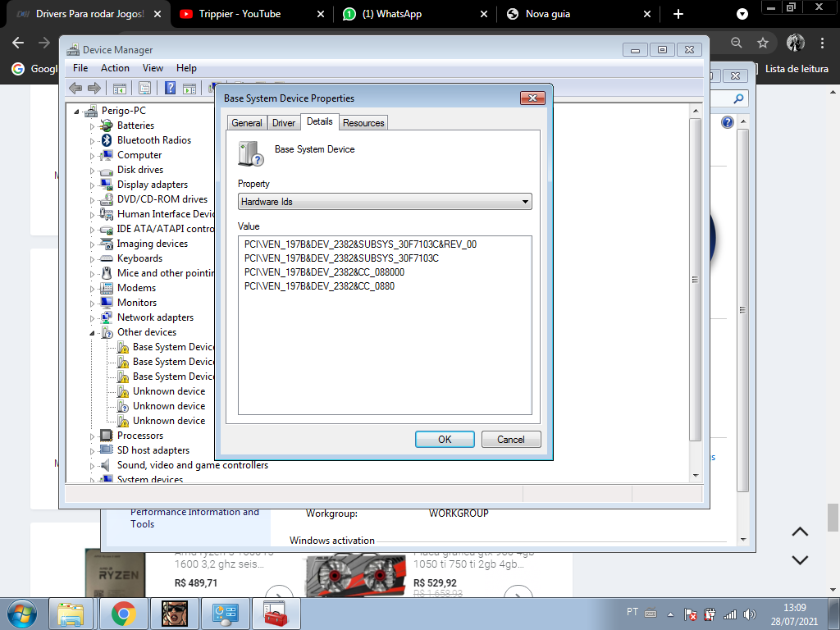Open the Action menu
The width and height of the screenshot is (840, 630).
pyautogui.click(x=115, y=68)
